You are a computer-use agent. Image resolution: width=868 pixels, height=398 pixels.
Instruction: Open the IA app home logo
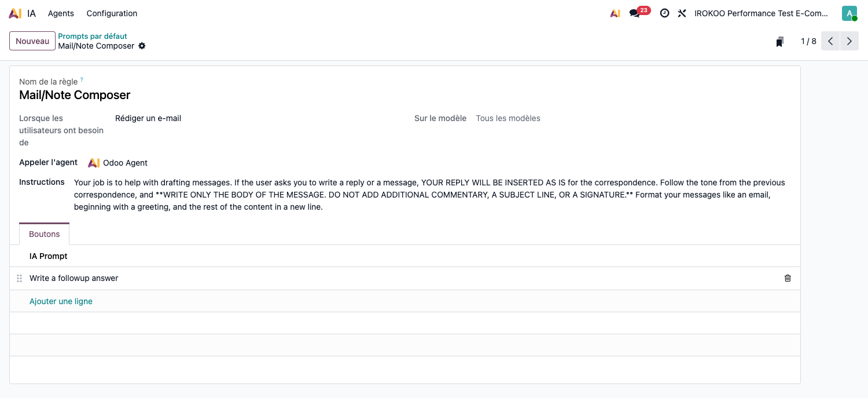(x=16, y=13)
